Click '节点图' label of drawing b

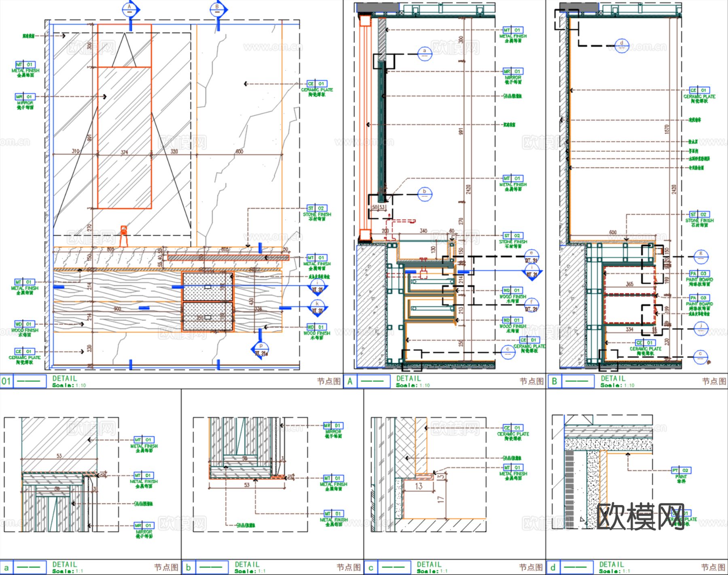point(349,567)
